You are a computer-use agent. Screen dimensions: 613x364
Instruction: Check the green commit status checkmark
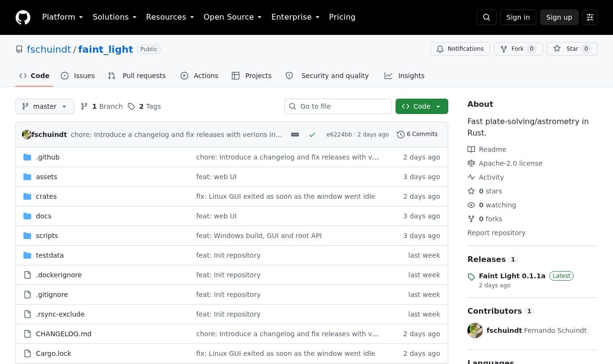[x=312, y=135]
